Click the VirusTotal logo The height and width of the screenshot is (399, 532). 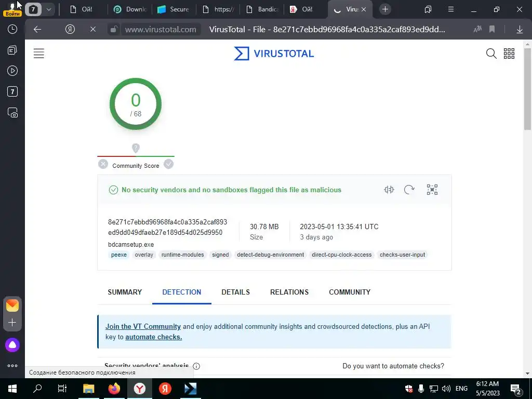click(274, 54)
